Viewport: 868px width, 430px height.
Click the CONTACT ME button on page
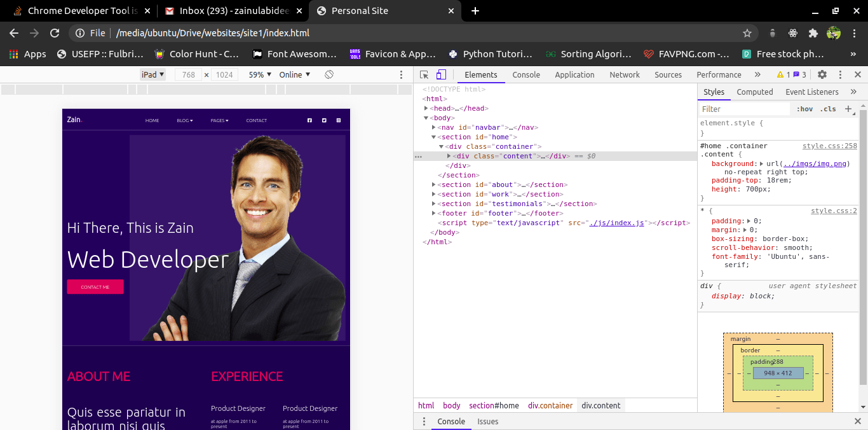(x=95, y=287)
